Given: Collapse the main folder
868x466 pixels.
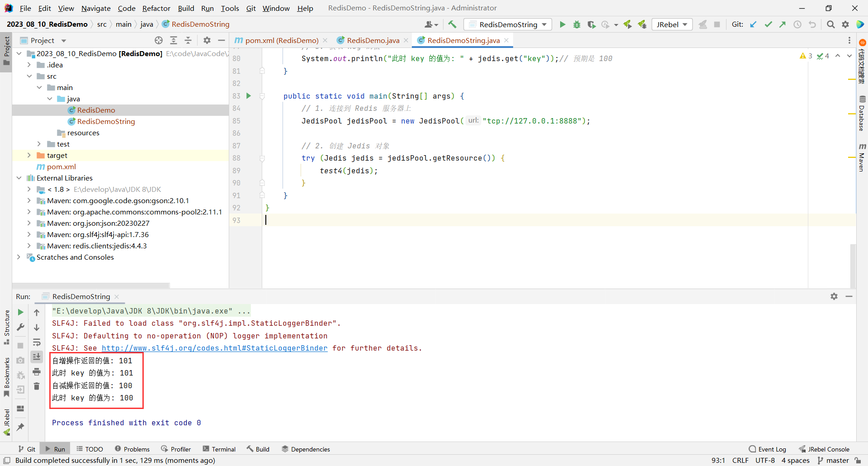Looking at the screenshot, I should [39, 87].
